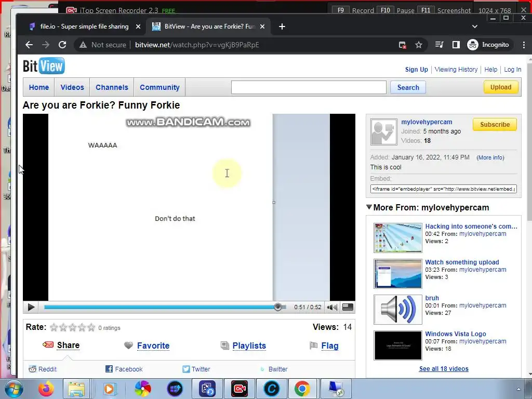Expand the More info link
This screenshot has width=532, height=399.
[490, 157]
